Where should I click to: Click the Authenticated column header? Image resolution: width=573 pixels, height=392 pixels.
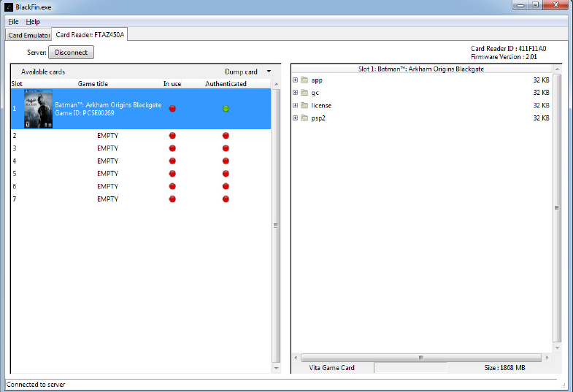pos(226,84)
